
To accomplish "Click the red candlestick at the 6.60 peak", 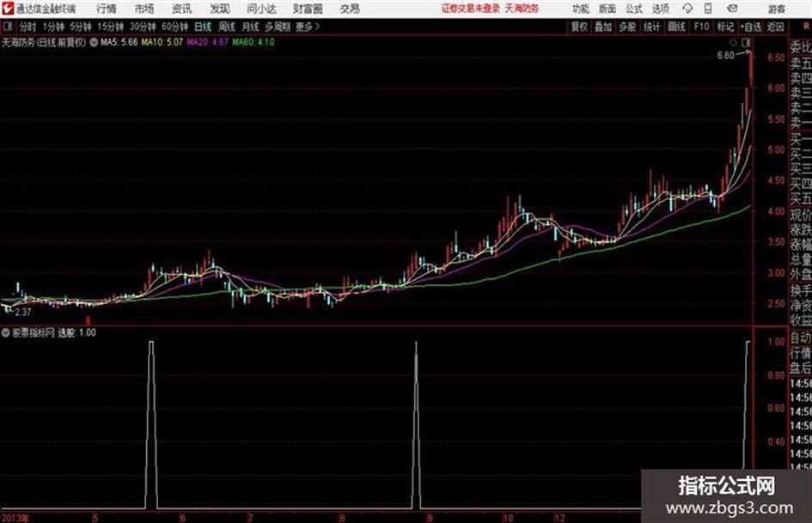I will pyautogui.click(x=750, y=69).
